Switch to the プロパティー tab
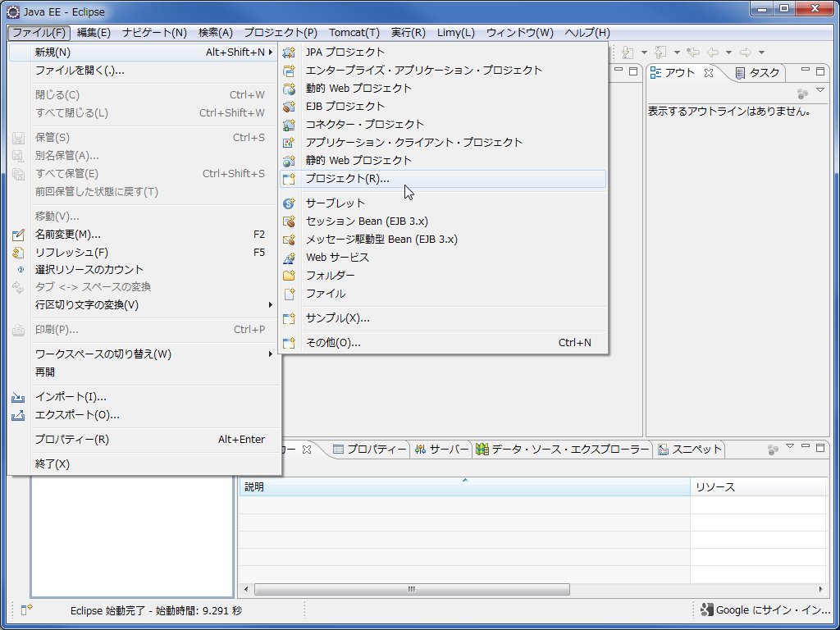 (370, 450)
